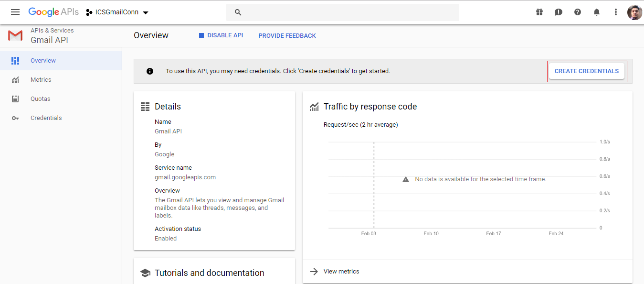The image size is (644, 284).
Task: Click the info icon in credentials banner
Action: point(150,71)
